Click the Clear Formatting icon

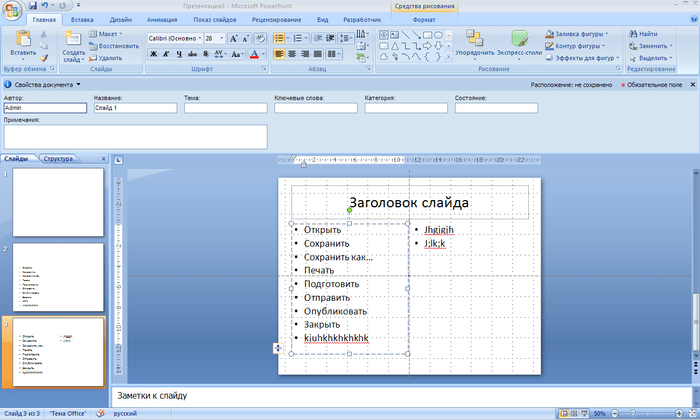262,38
